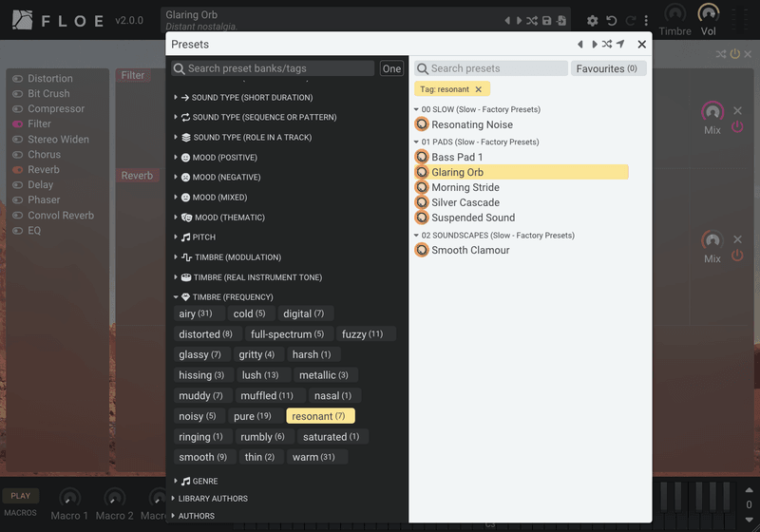Adjust the Vol knob
This screenshot has width=760, height=532.
click(x=708, y=13)
